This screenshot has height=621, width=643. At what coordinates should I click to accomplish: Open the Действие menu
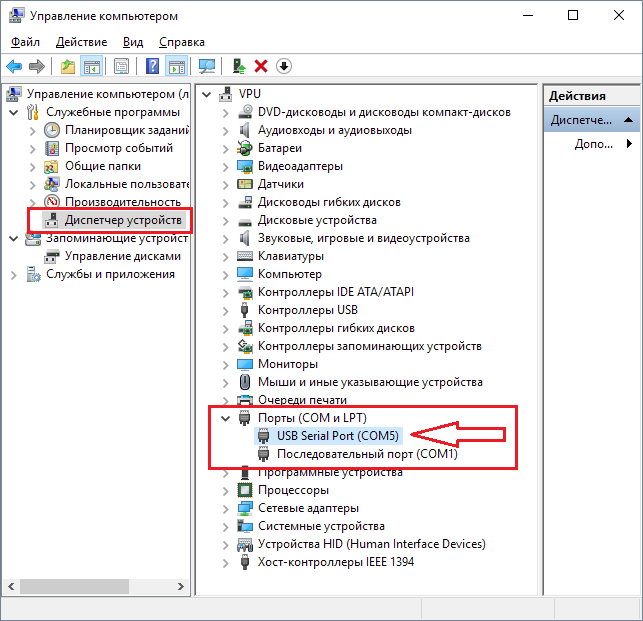click(x=81, y=42)
